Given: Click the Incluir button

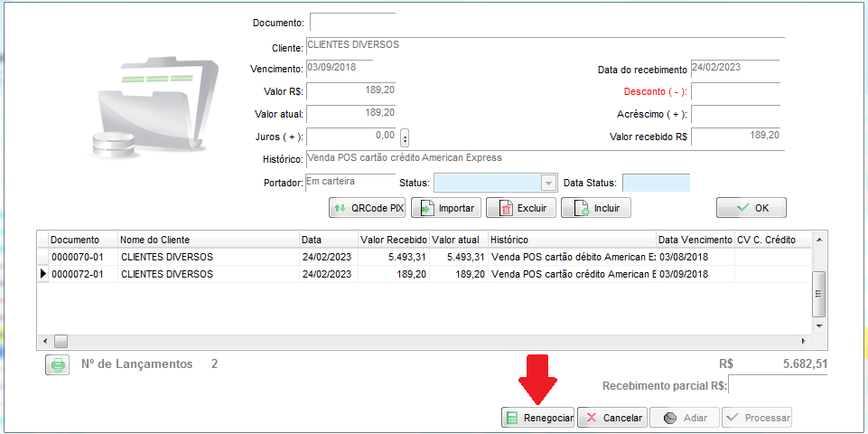Looking at the screenshot, I should [595, 208].
